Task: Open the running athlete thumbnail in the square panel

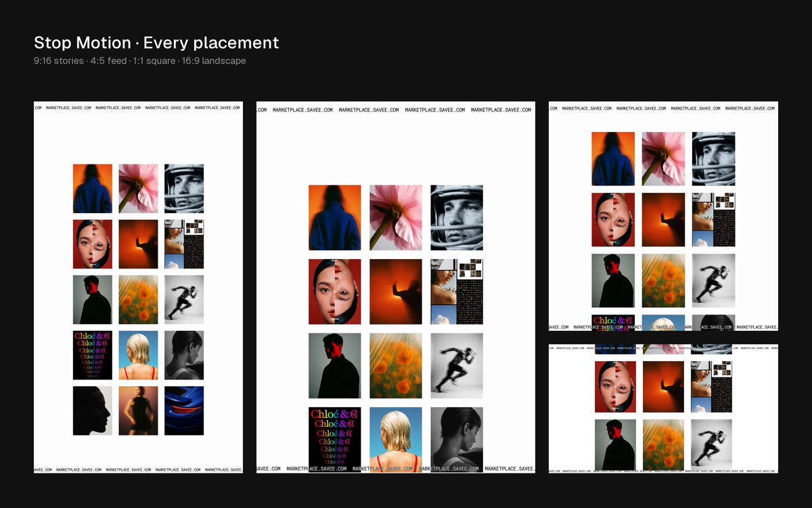Action: click(x=713, y=281)
